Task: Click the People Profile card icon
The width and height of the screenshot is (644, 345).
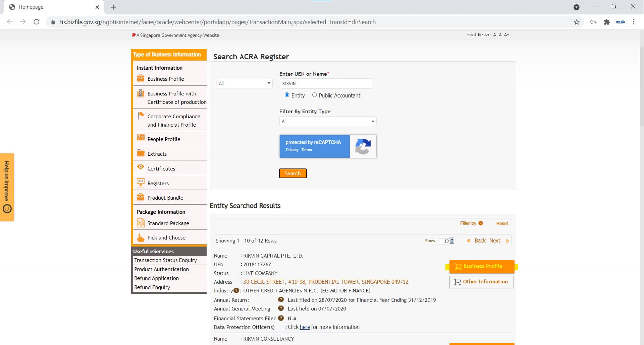Action: pos(141,137)
